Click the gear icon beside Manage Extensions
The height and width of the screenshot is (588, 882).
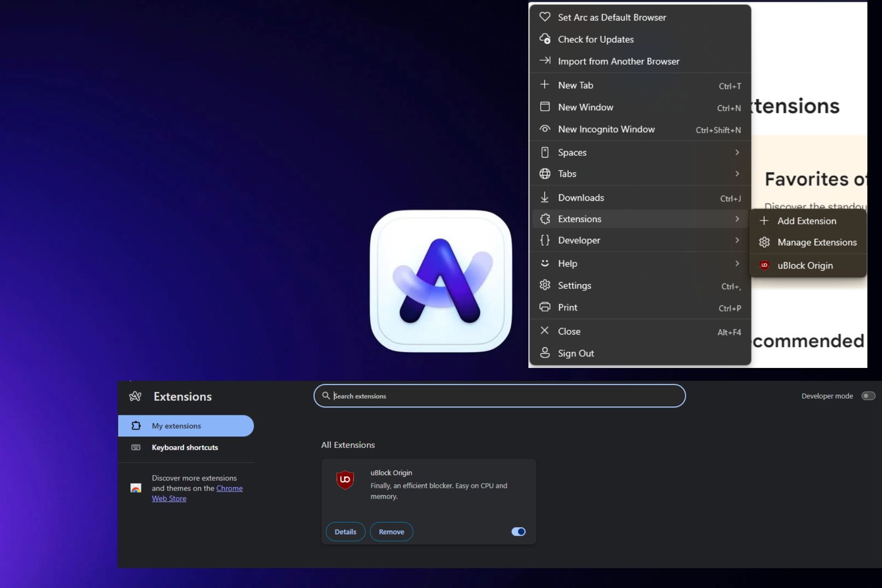(x=764, y=242)
